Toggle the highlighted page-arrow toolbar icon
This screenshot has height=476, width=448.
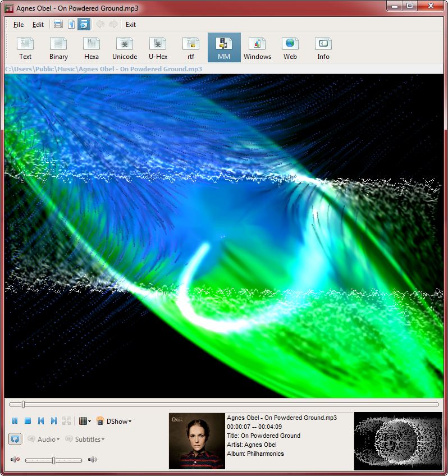pos(84,24)
